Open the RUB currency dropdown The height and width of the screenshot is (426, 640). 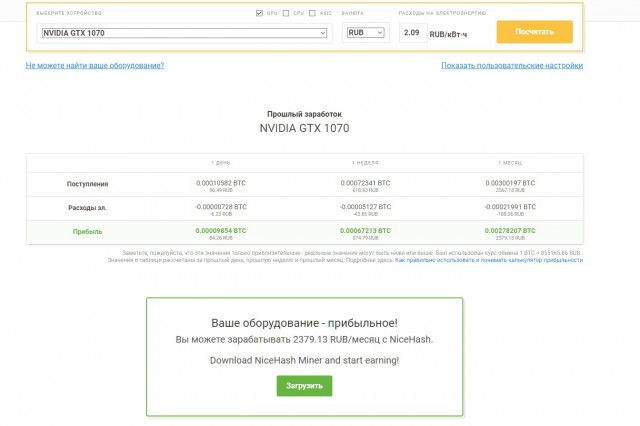click(366, 33)
